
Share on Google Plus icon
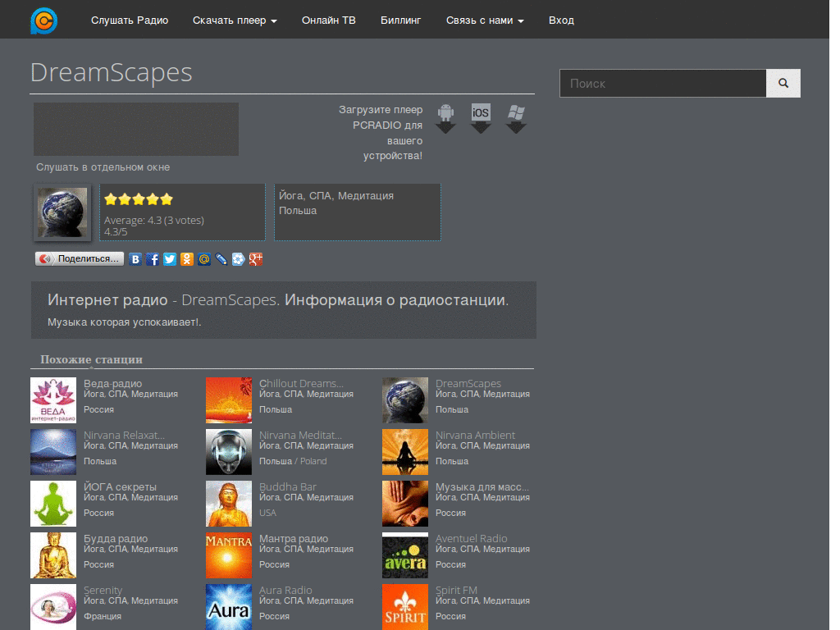pos(256,259)
